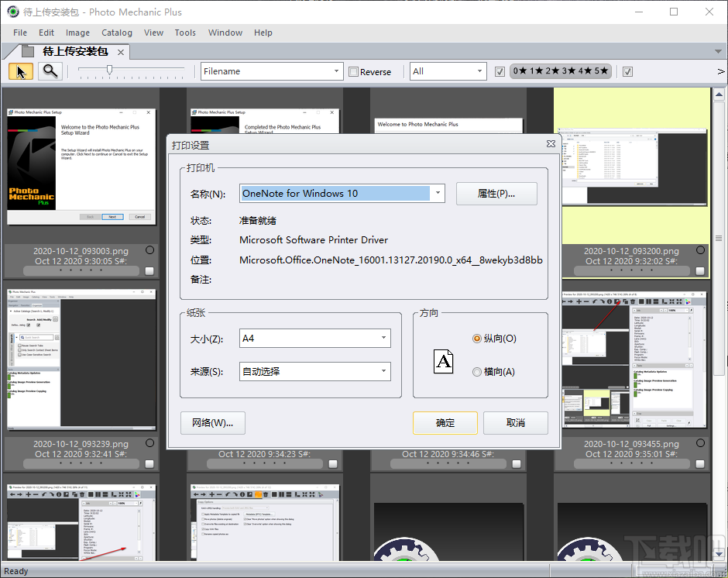Open the Catalog menu
This screenshot has height=578, width=728.
(x=116, y=33)
